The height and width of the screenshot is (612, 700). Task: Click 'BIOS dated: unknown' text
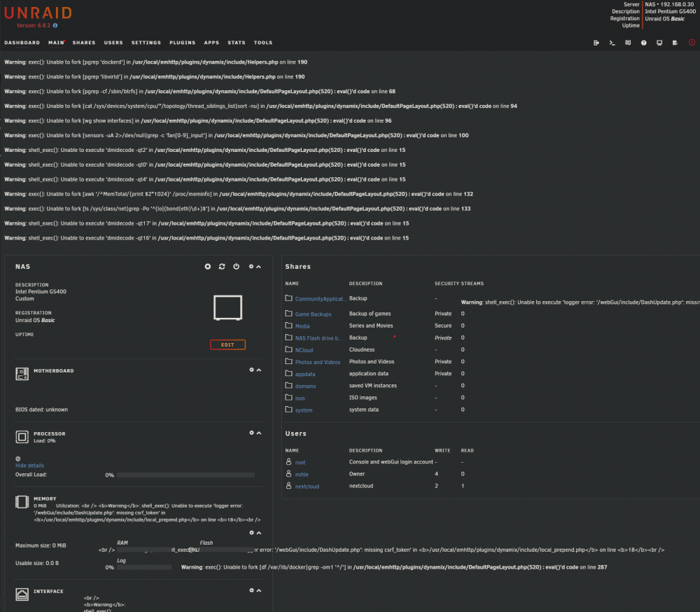(x=42, y=410)
